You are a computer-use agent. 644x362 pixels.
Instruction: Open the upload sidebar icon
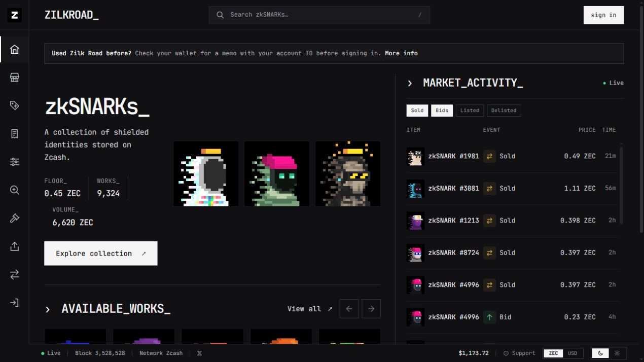point(14,246)
